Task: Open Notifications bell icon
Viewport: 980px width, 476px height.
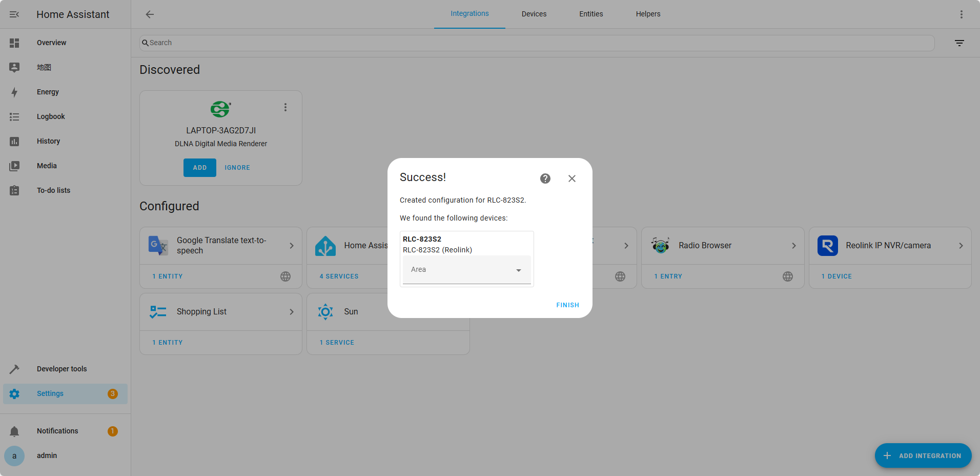Action: tap(14, 431)
